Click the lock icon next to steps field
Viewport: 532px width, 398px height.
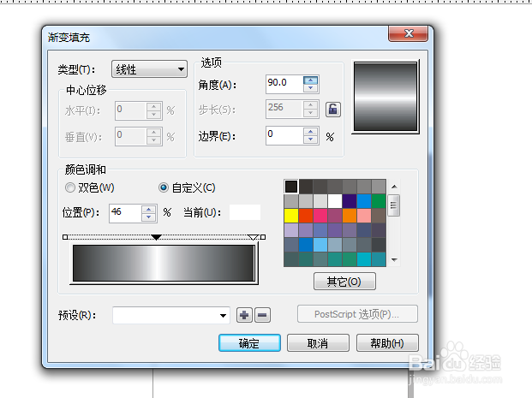[333, 110]
